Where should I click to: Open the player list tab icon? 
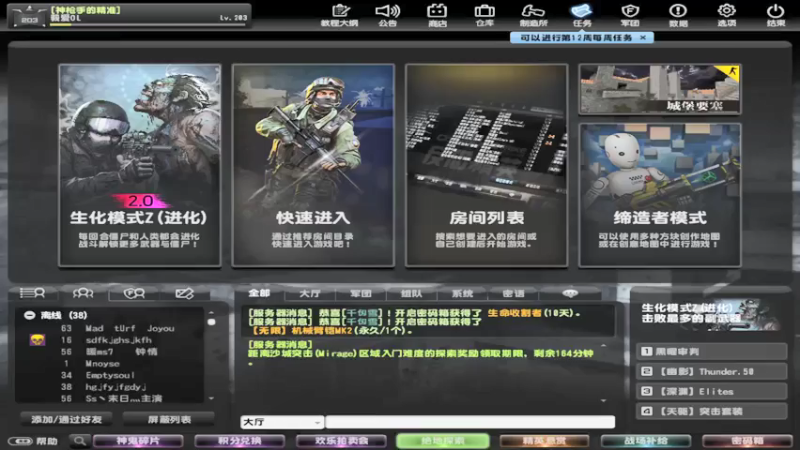pos(32,293)
